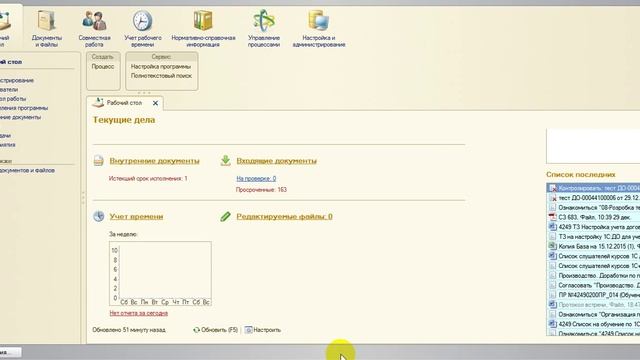Select Контролировать: тест ДО list row

click(593, 188)
